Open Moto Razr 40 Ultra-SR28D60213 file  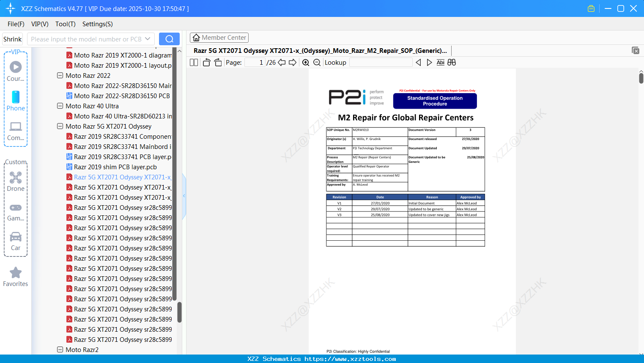(x=119, y=116)
